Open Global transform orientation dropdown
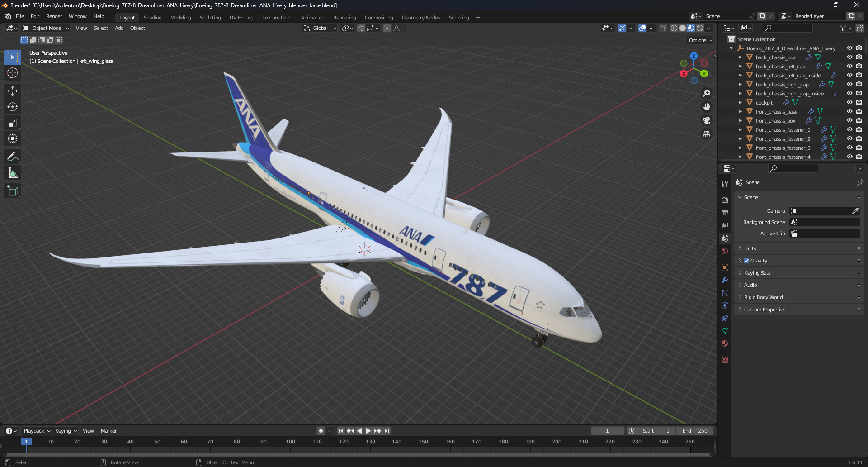This screenshot has width=868, height=467. pyautogui.click(x=320, y=28)
